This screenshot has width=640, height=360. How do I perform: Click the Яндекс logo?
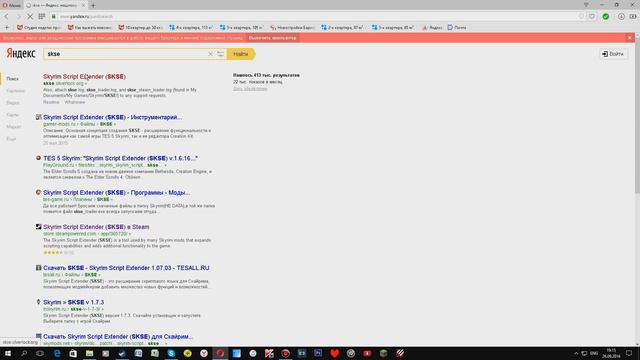pos(21,53)
